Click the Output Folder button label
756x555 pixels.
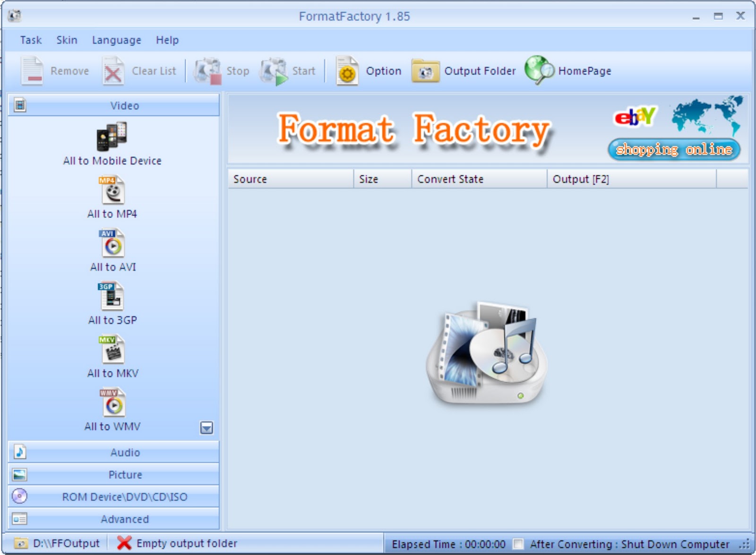(480, 71)
